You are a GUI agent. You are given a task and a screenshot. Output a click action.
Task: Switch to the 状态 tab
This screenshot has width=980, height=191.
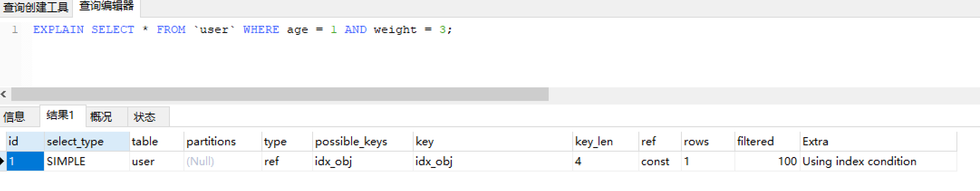click(x=145, y=117)
